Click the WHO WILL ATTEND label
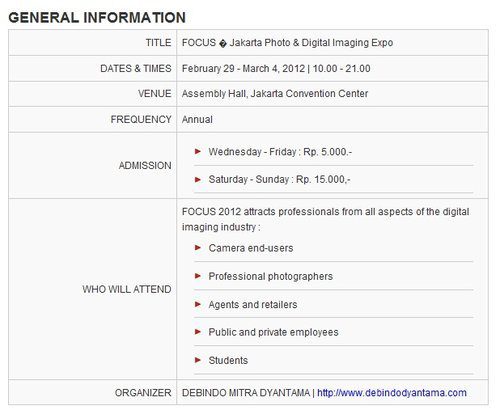 [127, 289]
